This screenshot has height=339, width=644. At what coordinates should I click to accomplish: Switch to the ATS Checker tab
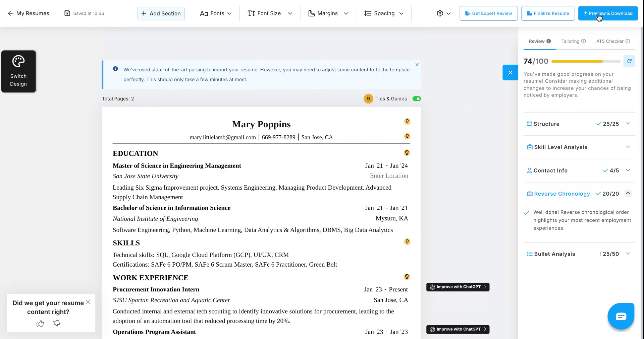(x=613, y=41)
